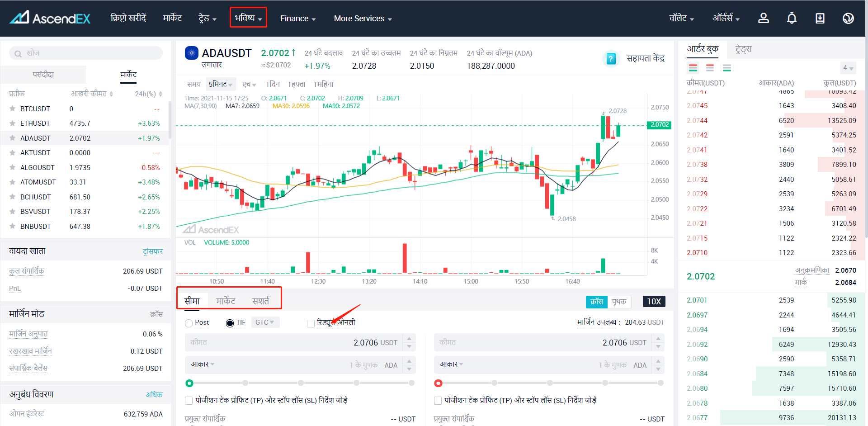
Task: Select the मार्केट order type tab
Action: click(226, 301)
